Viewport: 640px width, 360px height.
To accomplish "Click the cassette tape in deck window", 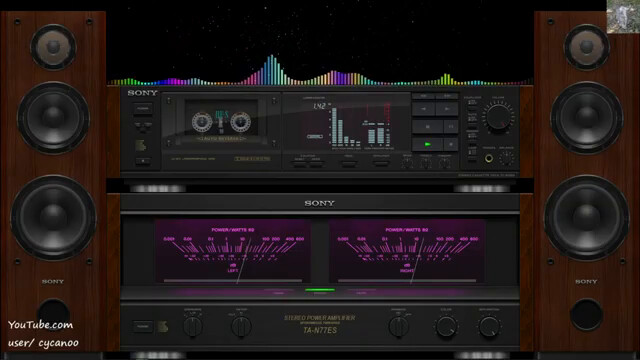I will coord(221,121).
